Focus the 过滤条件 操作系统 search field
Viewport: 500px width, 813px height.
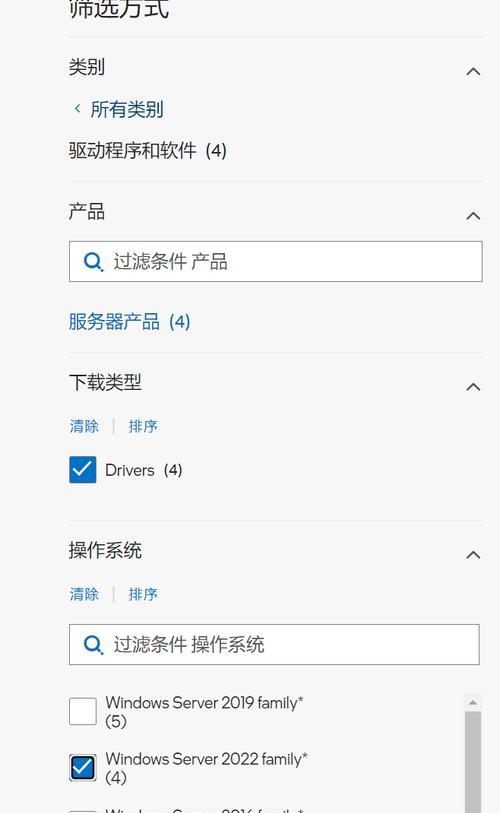274,644
